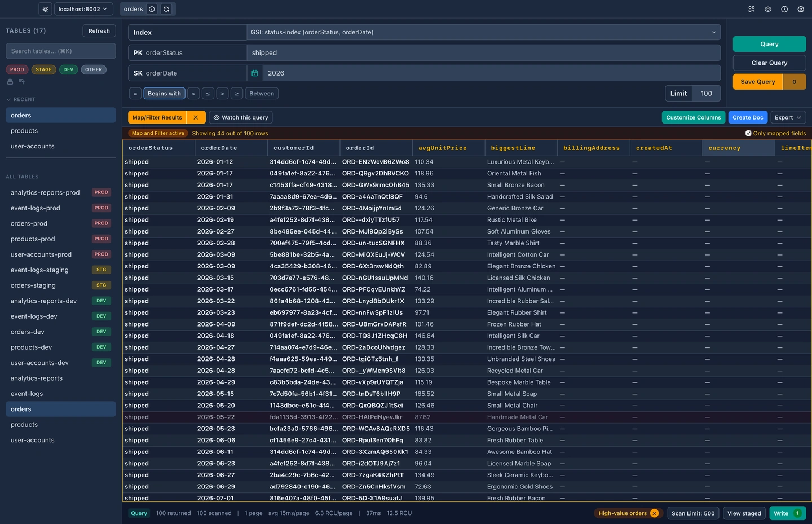Image resolution: width=812 pixels, height=524 pixels.
Task: Edit the Limit value 100
Action: coord(707,94)
